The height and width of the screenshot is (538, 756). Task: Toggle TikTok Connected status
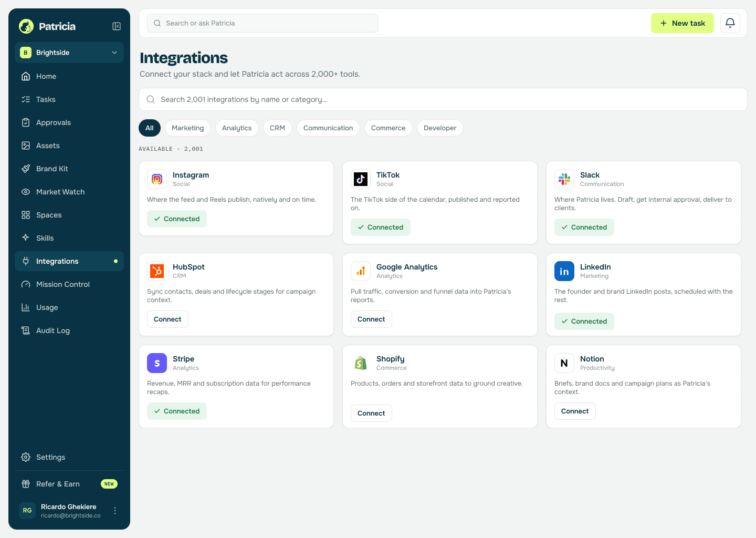(x=381, y=227)
